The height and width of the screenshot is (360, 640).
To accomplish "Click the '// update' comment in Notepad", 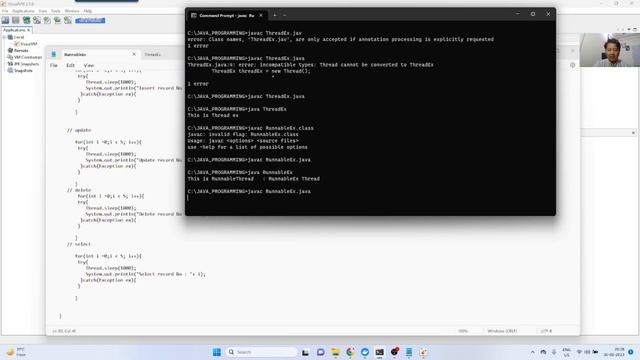I will coord(79,130).
